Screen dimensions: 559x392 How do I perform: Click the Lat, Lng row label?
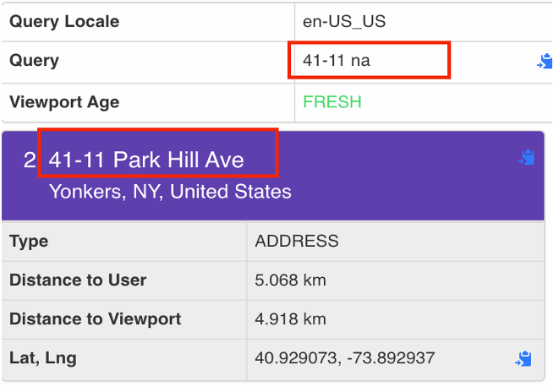(42, 358)
